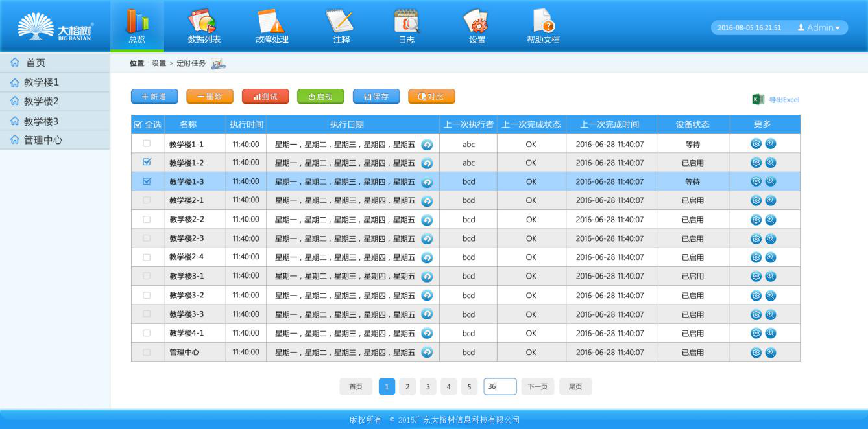Screen dimensions: 868x429
Task: Click gear settings icon for 教学楼1-1
Action: pos(756,144)
